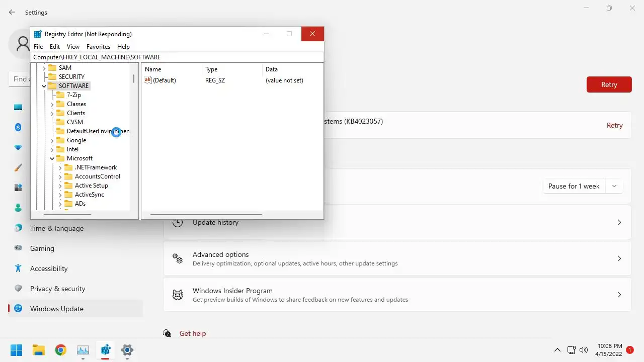The image size is (644, 362).
Task: Open Advanced options in Settings
Action: point(397,258)
